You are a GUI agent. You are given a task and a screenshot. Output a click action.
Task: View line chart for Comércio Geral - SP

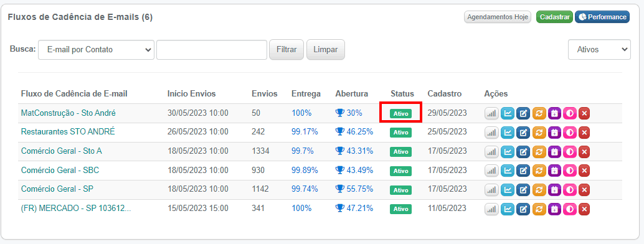[x=508, y=190]
